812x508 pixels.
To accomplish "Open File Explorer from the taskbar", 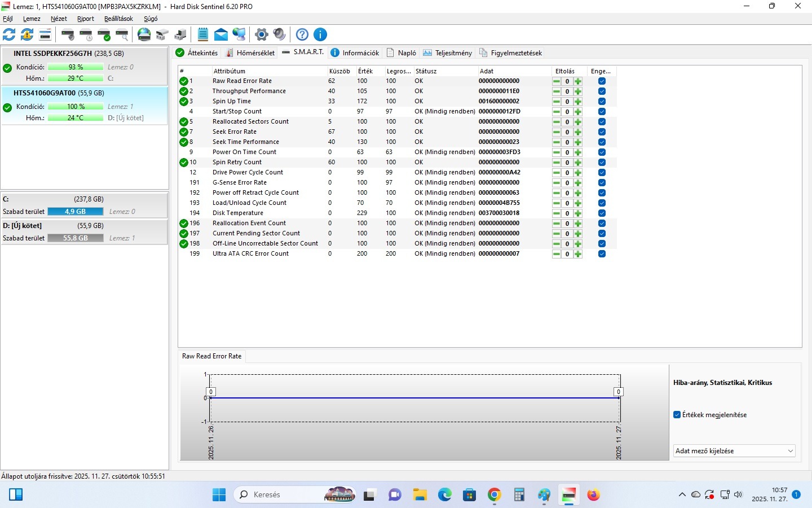I will coord(420,495).
